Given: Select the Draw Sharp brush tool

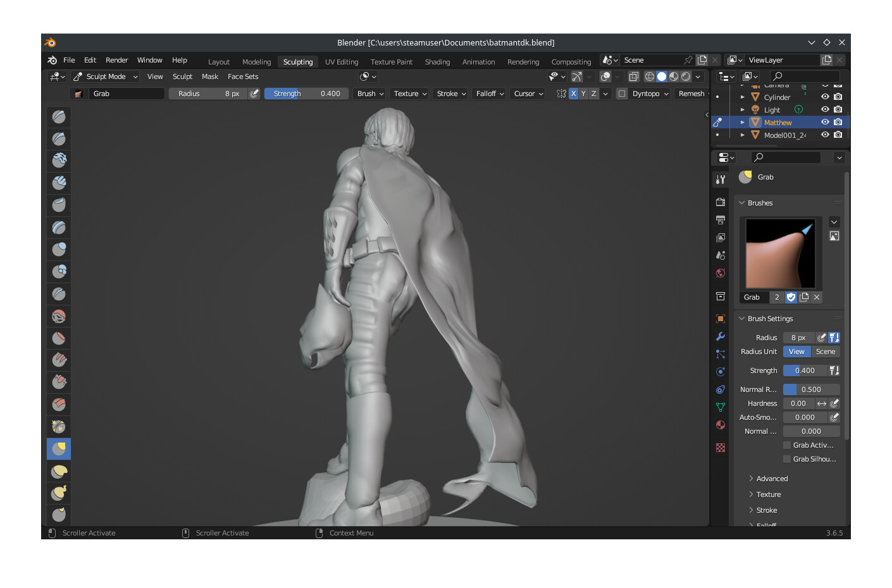Looking at the screenshot, I should (x=59, y=138).
